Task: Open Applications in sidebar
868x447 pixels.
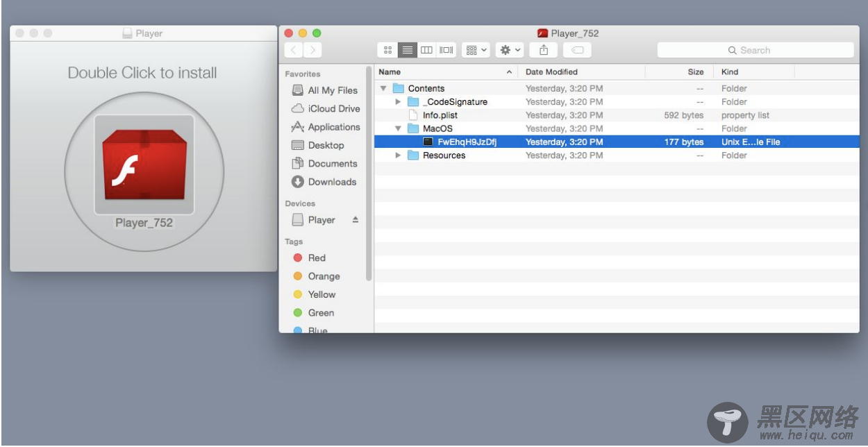Action: pos(325,127)
